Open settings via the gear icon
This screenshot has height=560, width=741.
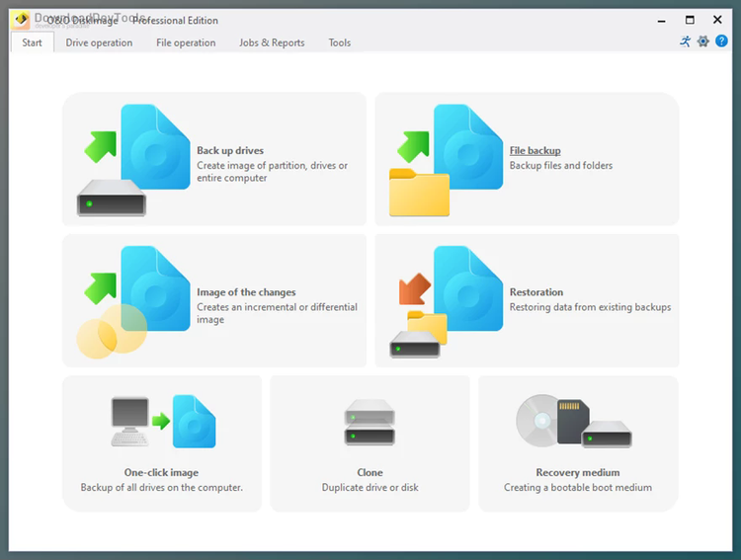tap(703, 41)
